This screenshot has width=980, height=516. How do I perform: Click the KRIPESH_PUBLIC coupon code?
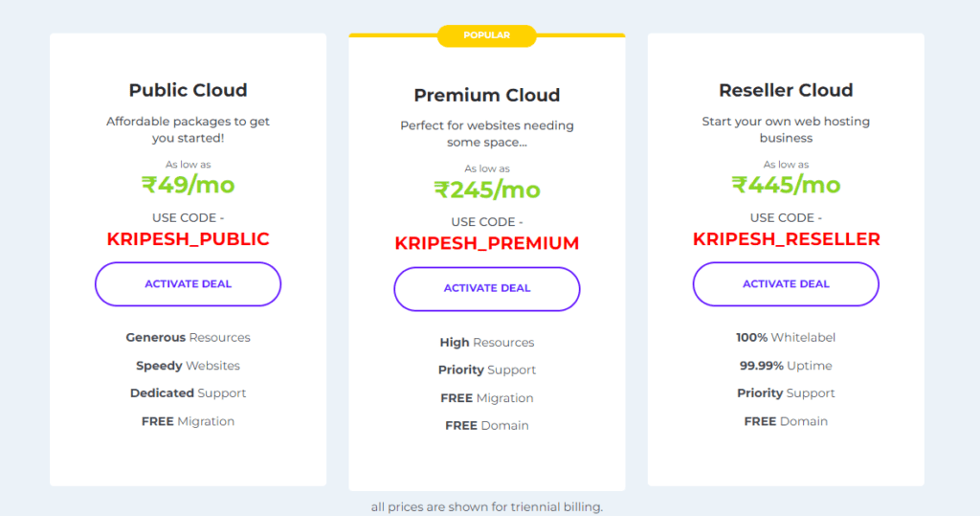[x=188, y=239]
